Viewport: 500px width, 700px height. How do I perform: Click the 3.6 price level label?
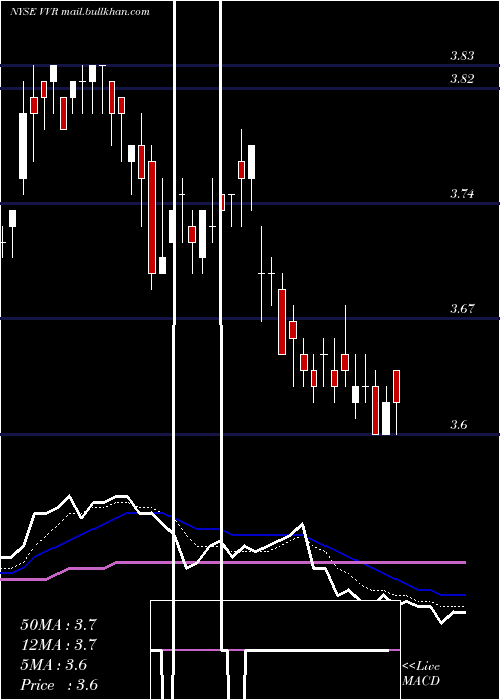pos(458,425)
